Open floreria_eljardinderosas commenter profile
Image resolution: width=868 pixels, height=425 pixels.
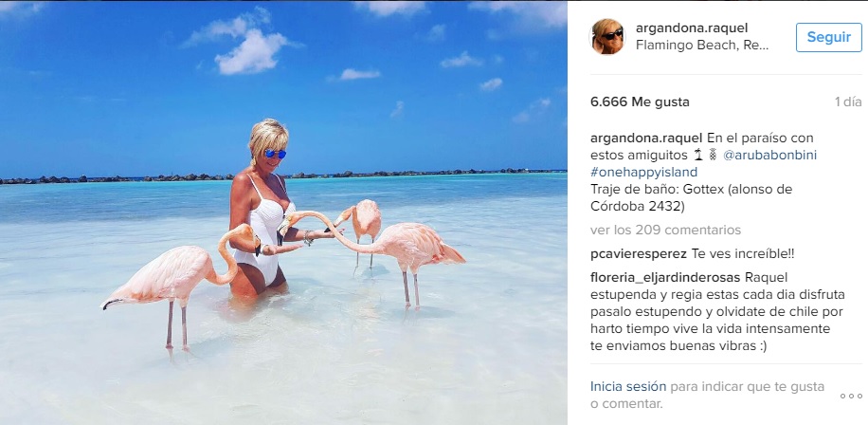tap(665, 277)
